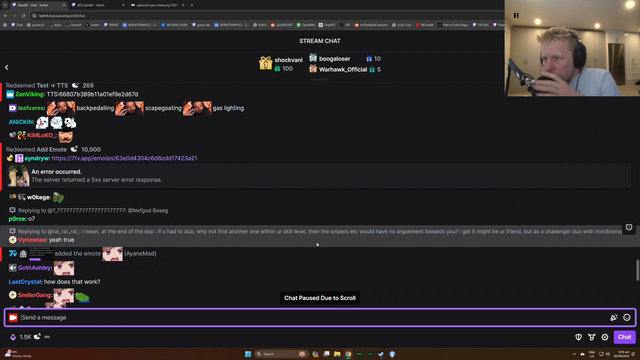The image size is (640, 360).
Task: Open the 7tv.app emote link
Action: pyautogui.click(x=124, y=158)
